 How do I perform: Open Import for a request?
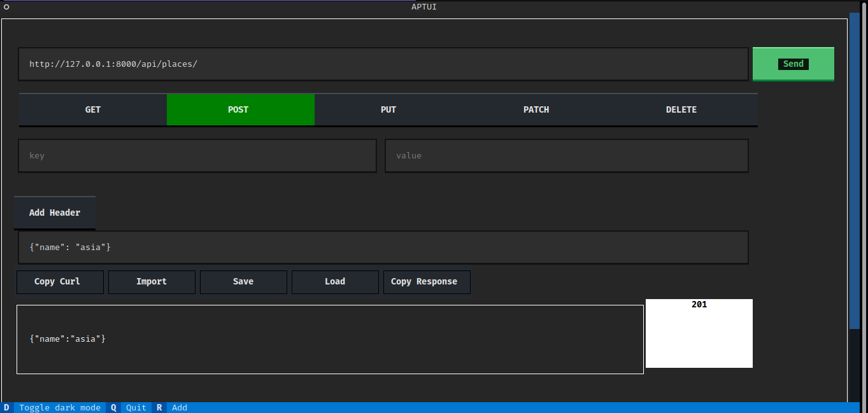coord(152,282)
